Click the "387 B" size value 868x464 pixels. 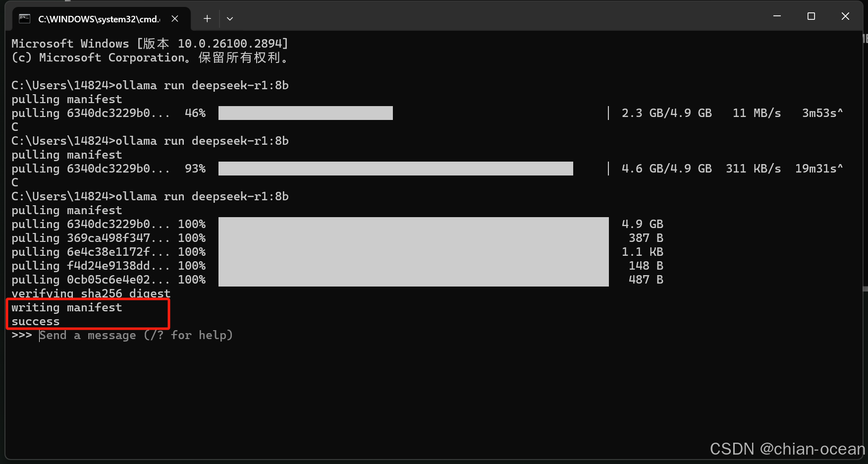tap(646, 238)
